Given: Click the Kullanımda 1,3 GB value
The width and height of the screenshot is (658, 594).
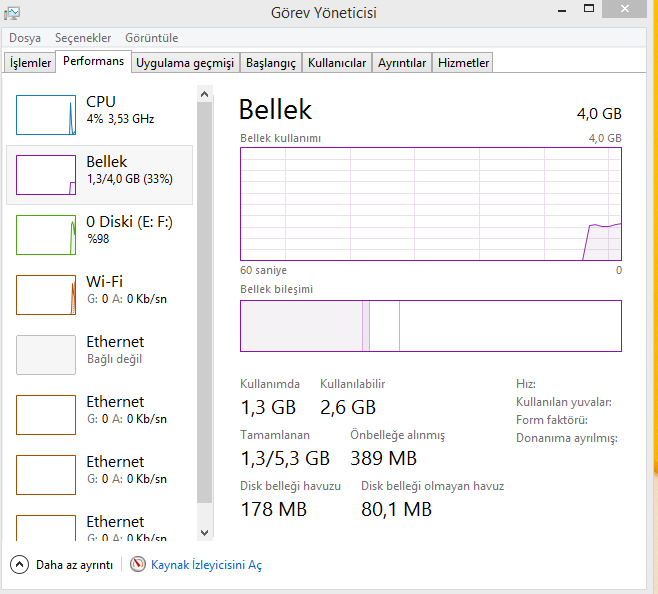Looking at the screenshot, I should (268, 408).
